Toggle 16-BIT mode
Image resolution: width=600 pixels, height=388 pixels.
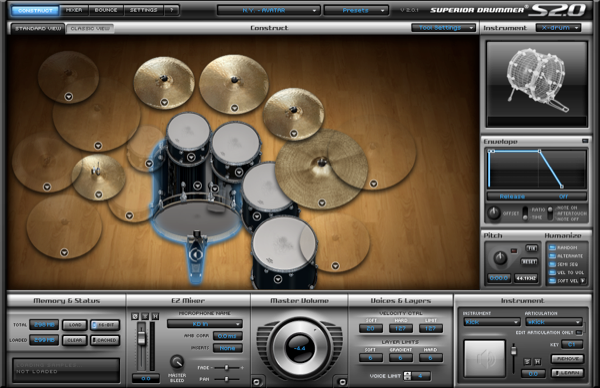tap(105, 325)
